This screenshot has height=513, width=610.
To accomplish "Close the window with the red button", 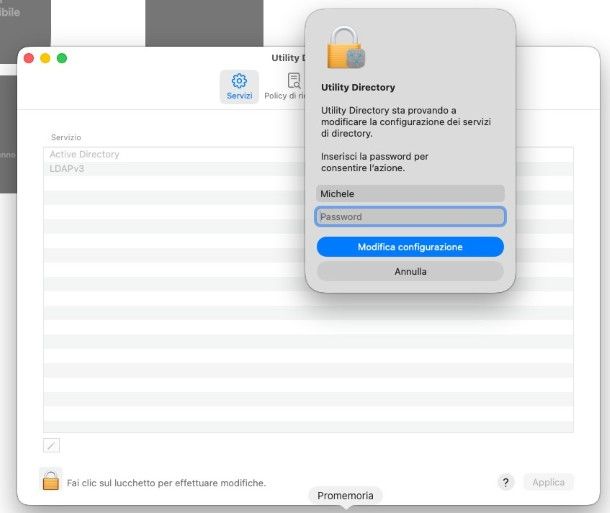I will [29, 58].
